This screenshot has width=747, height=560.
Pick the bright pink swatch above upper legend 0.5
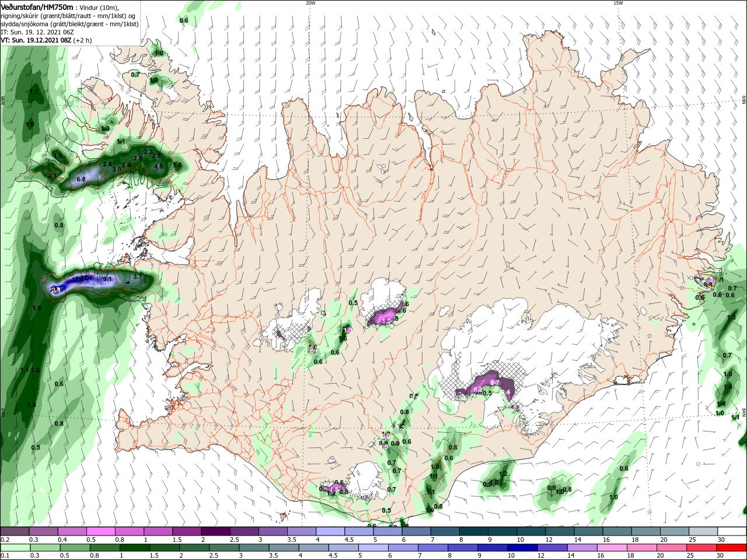(102, 531)
